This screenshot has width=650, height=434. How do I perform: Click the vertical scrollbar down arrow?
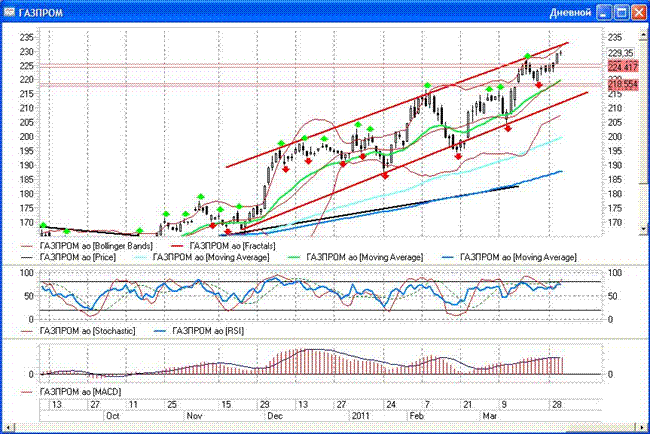(643, 228)
